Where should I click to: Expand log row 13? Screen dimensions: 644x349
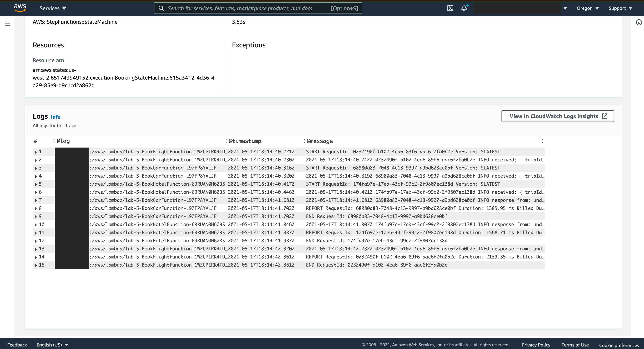tap(36, 249)
